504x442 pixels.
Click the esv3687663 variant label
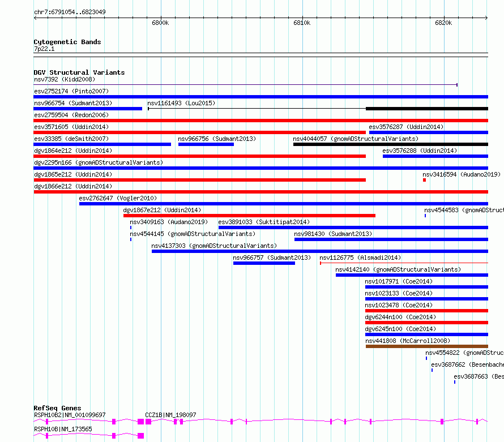point(479,376)
